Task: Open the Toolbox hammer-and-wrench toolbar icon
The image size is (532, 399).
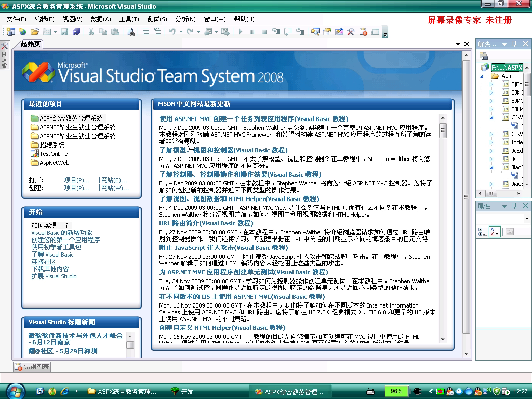Action: pos(351,32)
